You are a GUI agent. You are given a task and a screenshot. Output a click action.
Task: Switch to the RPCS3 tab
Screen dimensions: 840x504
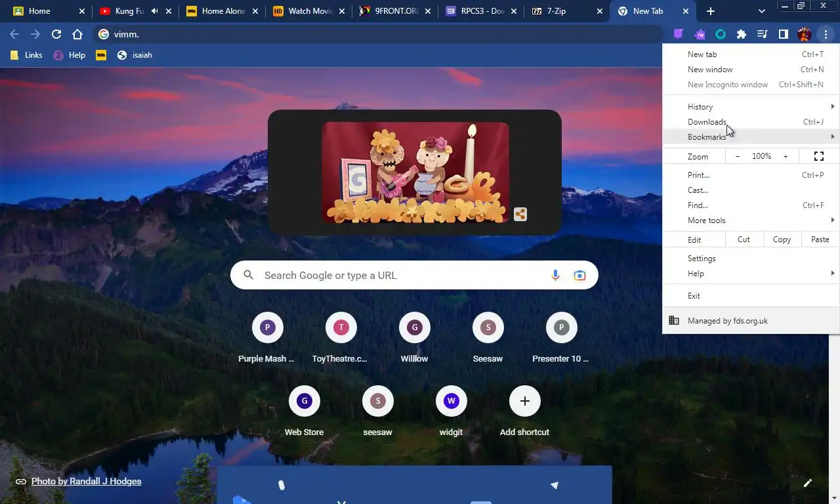[x=482, y=11]
